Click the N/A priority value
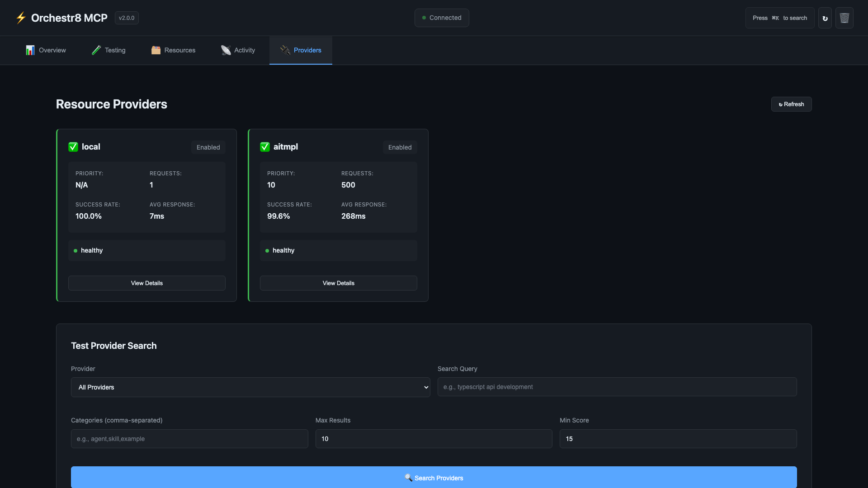The image size is (868, 488). tap(82, 185)
